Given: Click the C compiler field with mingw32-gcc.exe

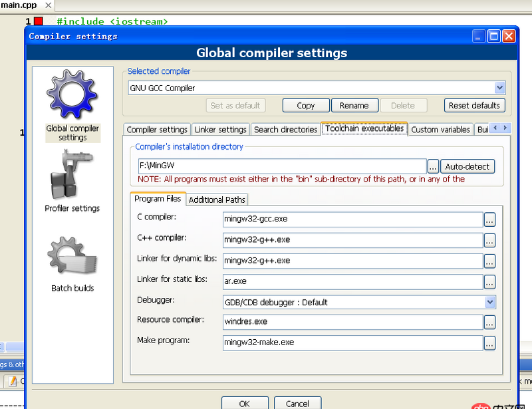Looking at the screenshot, I should (x=353, y=219).
